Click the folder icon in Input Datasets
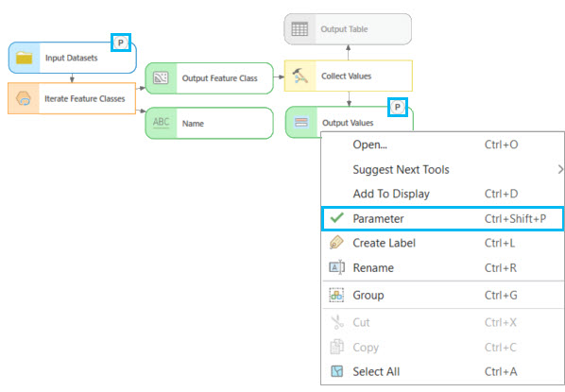Viewport: 565px width, 392px height. coord(25,58)
